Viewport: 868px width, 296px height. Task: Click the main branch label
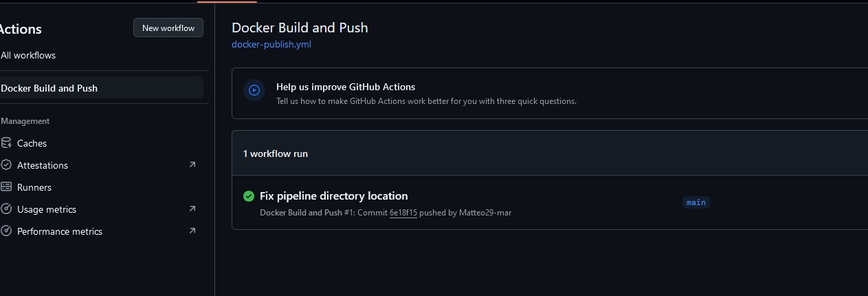pyautogui.click(x=695, y=202)
